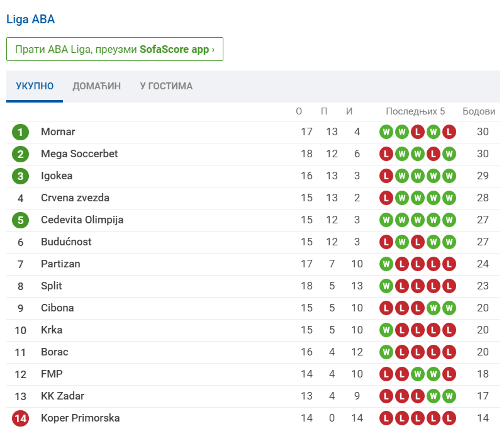Click Cedevita Olimpija's rank 5 badge

[x=20, y=220]
